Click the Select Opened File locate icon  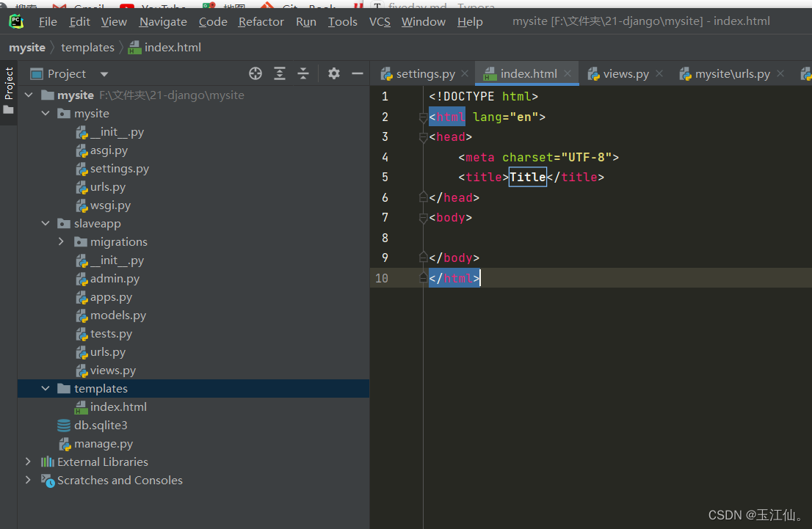pos(255,73)
